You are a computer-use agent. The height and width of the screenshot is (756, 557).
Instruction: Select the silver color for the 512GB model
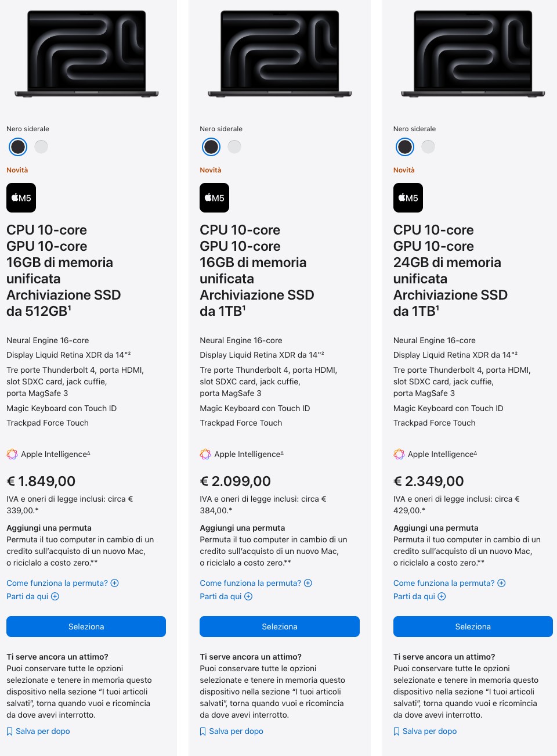[41, 147]
